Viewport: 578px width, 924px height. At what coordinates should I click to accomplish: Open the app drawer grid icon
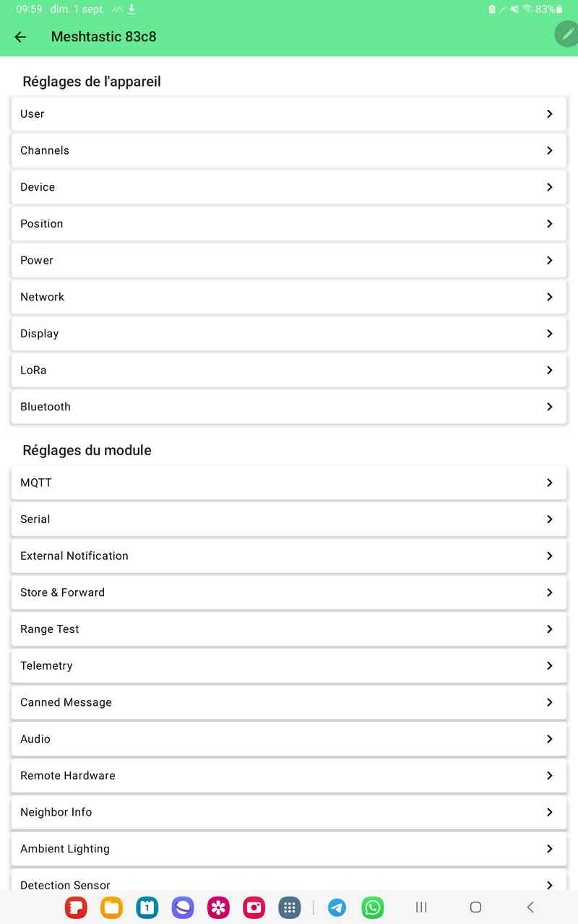[x=290, y=907]
